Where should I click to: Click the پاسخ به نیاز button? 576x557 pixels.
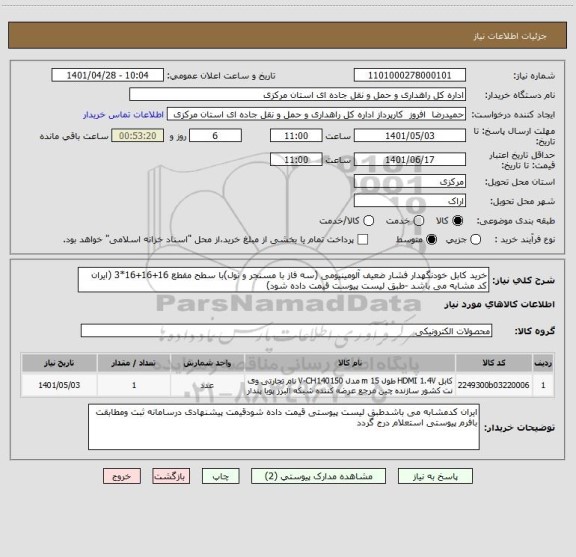(x=435, y=476)
